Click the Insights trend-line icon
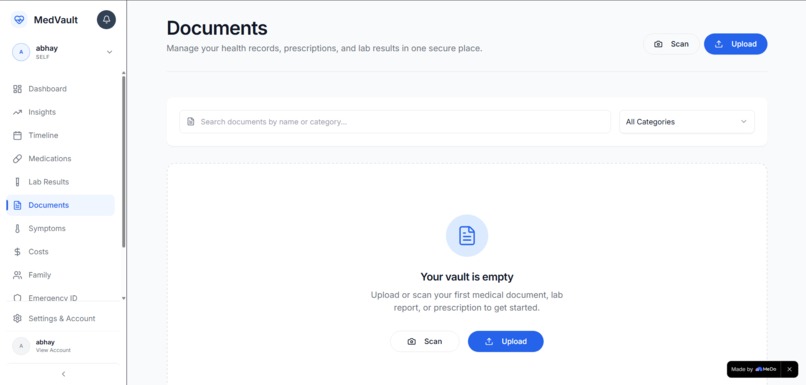This screenshot has width=806, height=385. (x=17, y=112)
